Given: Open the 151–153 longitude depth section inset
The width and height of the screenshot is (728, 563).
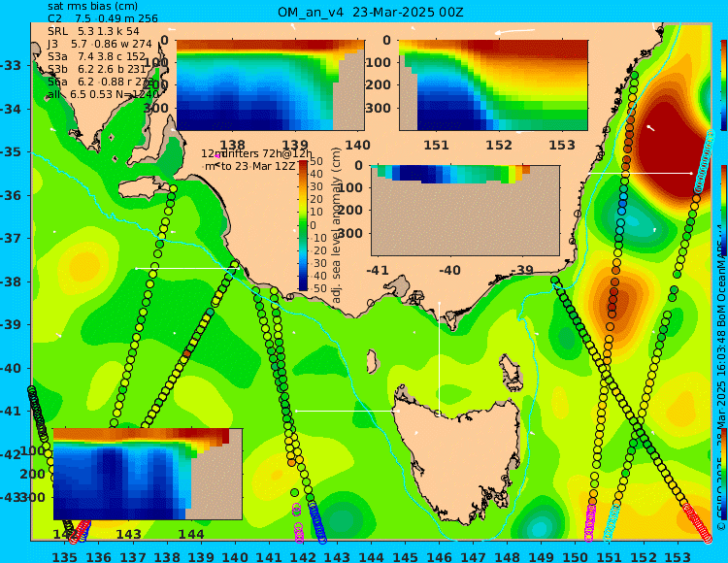Looking at the screenshot, I should coord(493,85).
